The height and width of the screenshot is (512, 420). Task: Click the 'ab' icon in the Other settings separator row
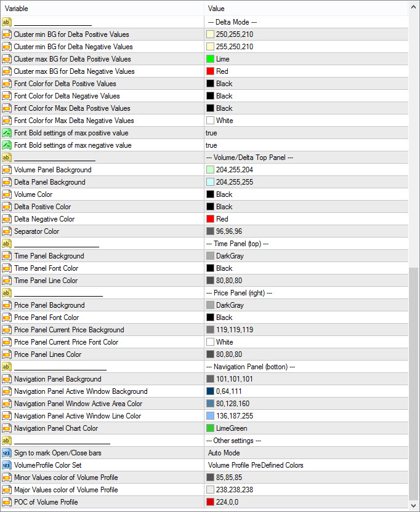pyautogui.click(x=6, y=441)
